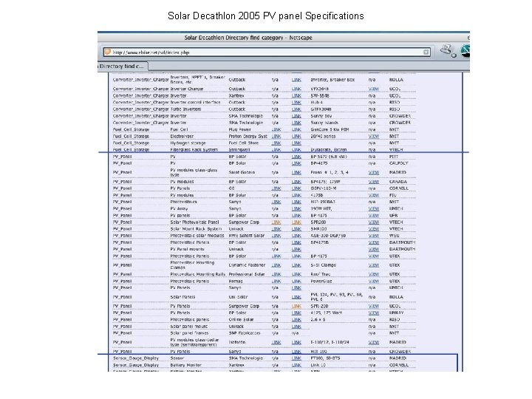Open first LINK in Plug Power Fuel Cell row
The height and width of the screenshot is (399, 532).
[276, 129]
